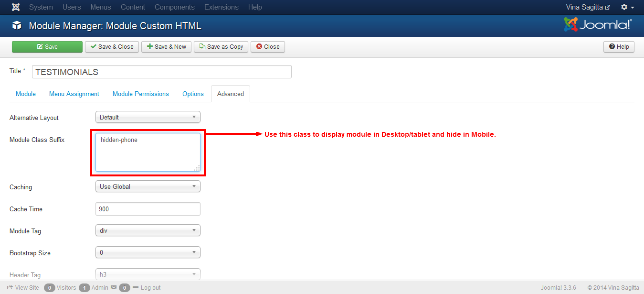Click the messages envelope icon in footer
This screenshot has width=644, height=294.
click(114, 288)
